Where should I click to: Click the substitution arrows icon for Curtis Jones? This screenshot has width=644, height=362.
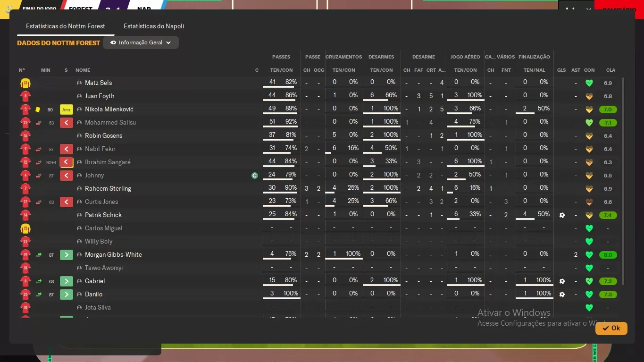point(39,202)
